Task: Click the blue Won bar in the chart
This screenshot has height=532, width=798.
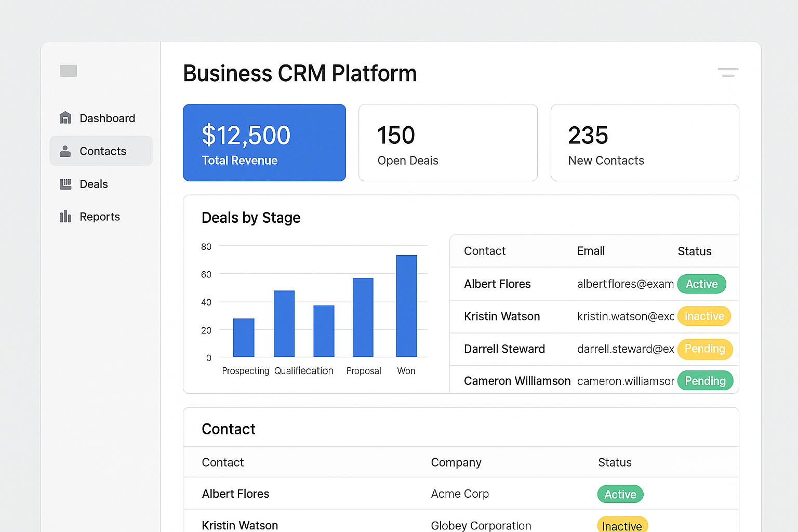Action: [406, 305]
